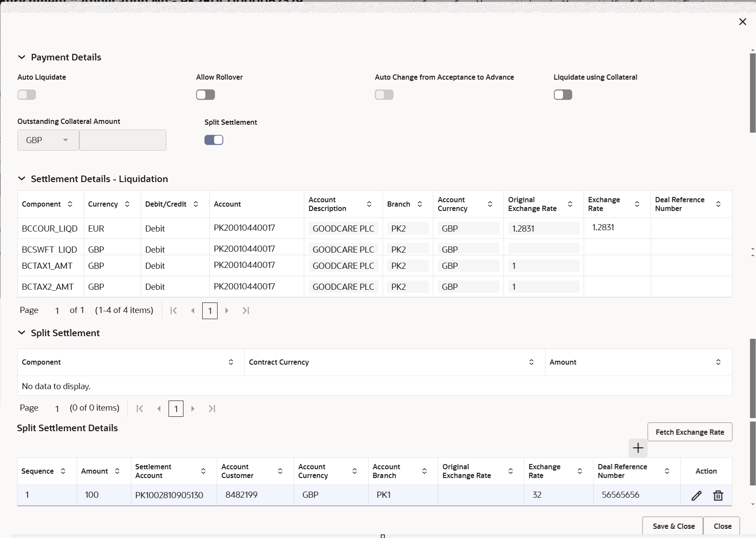The image size is (756, 538).
Task: Click the Fetch Exchange Rate button
Action: 690,432
